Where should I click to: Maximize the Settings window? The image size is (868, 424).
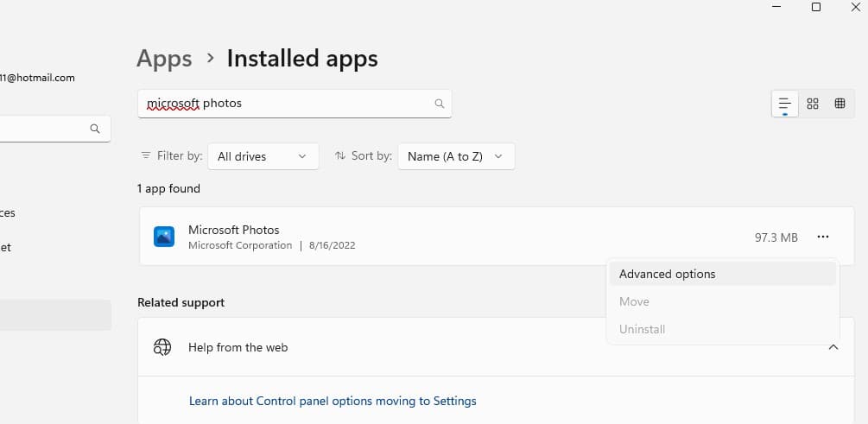[x=816, y=7]
